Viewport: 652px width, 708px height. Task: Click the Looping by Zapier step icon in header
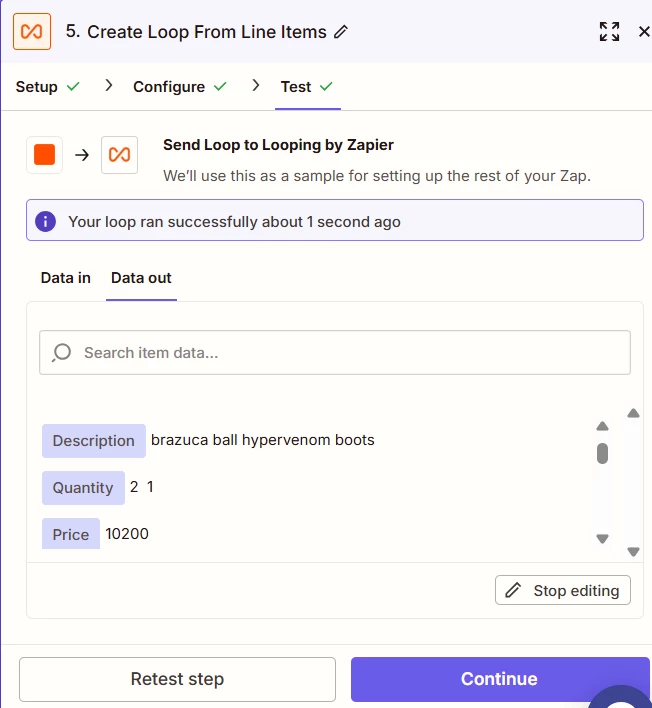tap(32, 32)
